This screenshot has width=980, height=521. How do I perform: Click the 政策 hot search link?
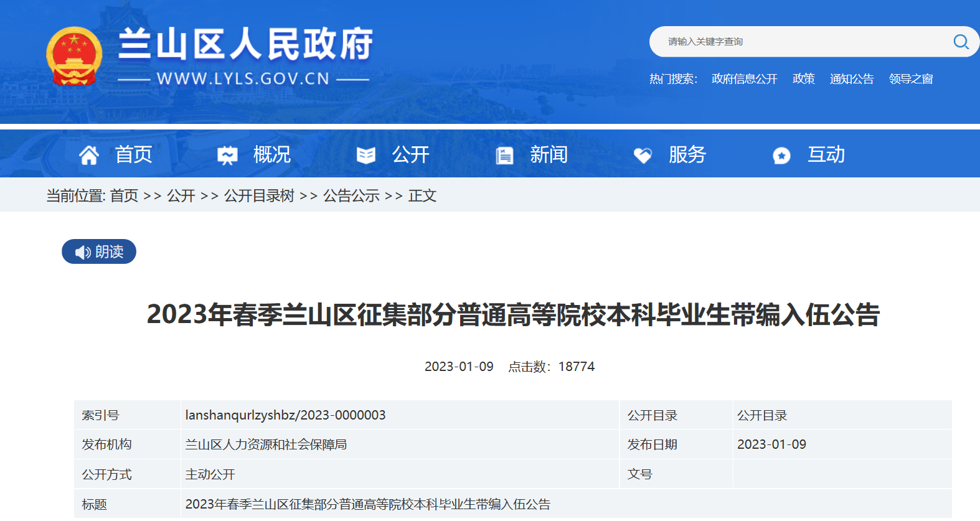pos(804,79)
